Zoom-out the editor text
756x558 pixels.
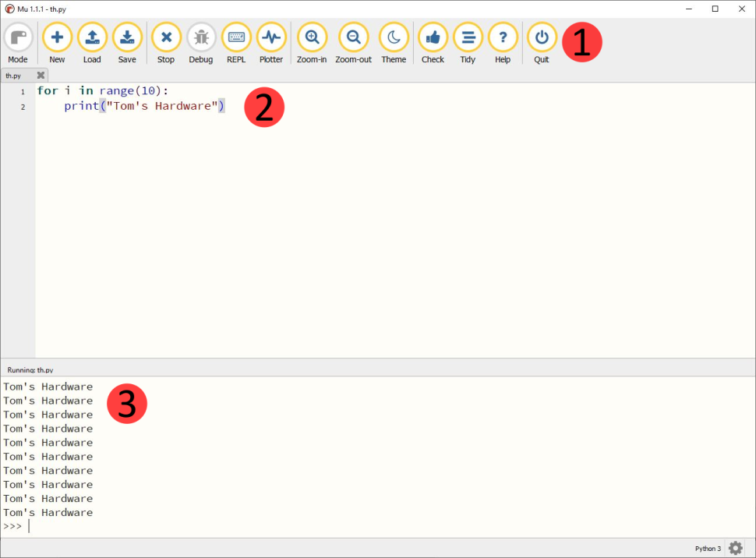point(353,43)
